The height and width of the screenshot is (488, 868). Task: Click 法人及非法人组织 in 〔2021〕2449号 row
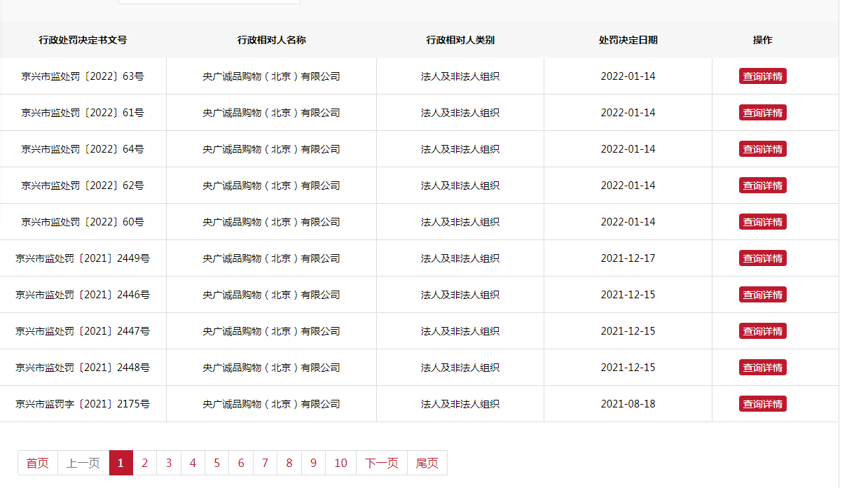click(x=460, y=258)
